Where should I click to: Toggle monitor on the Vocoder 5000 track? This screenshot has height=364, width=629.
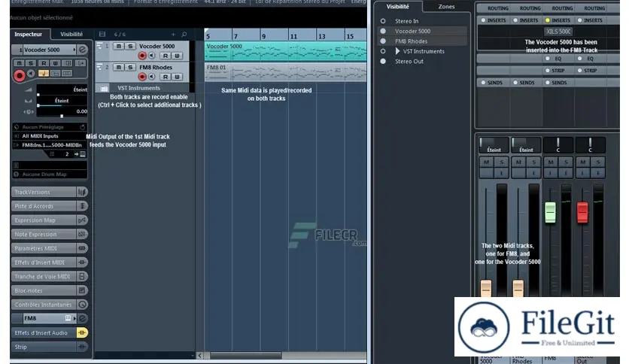[x=152, y=56]
